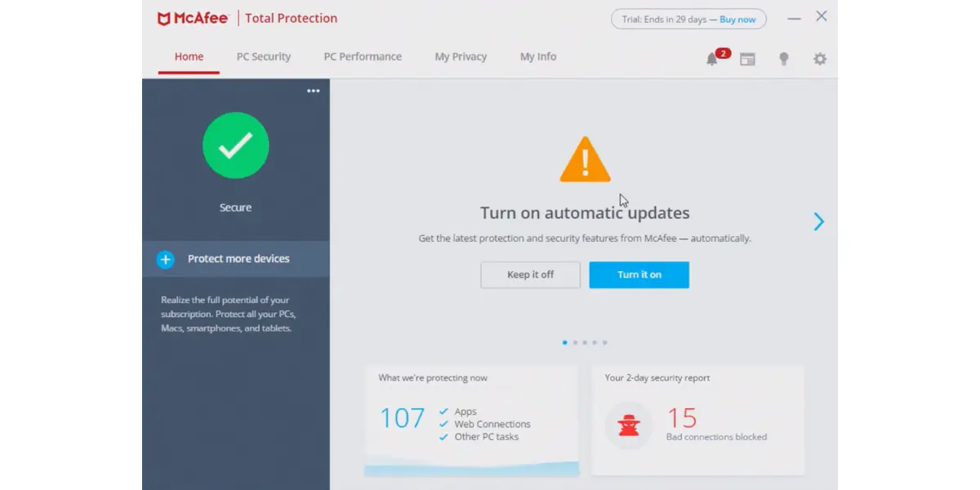The image size is (980, 490).
Task: Switch to the Home tab
Action: (x=189, y=56)
